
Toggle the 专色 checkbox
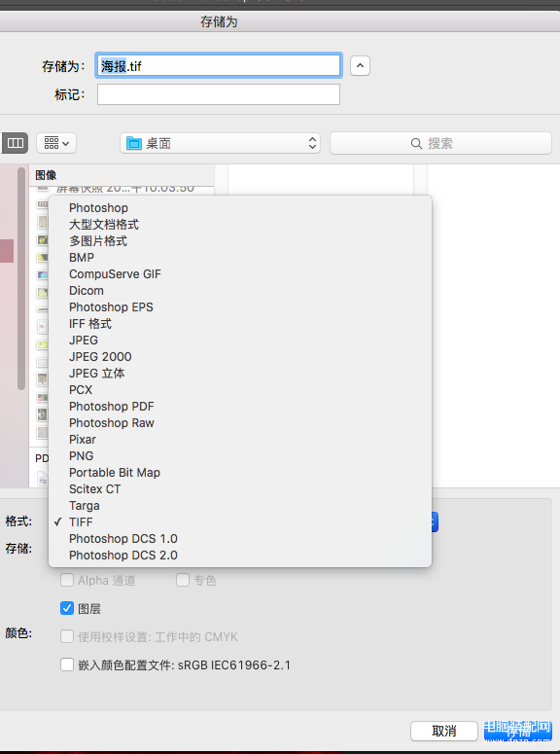183,580
